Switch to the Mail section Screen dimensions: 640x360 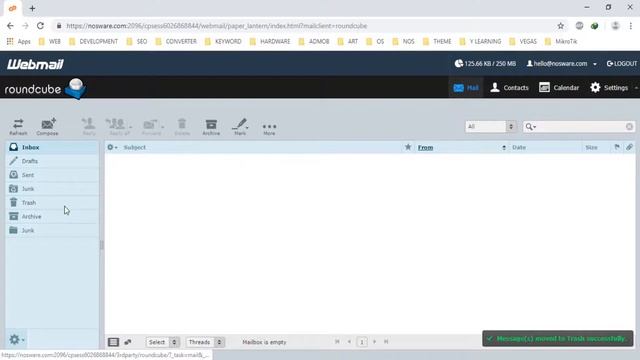[x=466, y=88]
